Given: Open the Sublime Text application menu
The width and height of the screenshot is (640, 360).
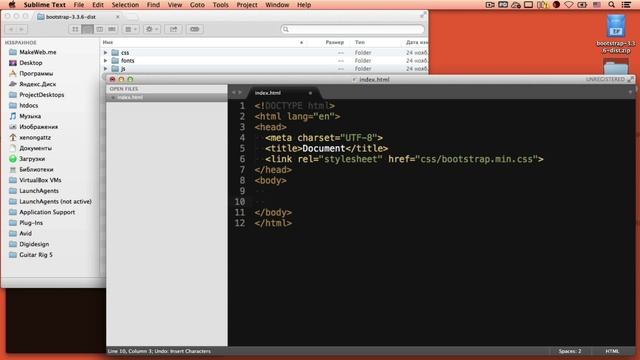Looking at the screenshot, I should tap(44, 5).
